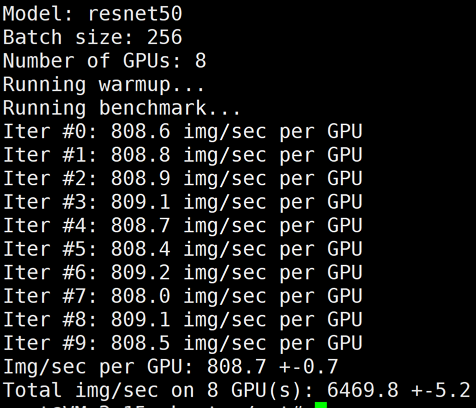Click the Iter #3 809.1 line

coord(183,202)
